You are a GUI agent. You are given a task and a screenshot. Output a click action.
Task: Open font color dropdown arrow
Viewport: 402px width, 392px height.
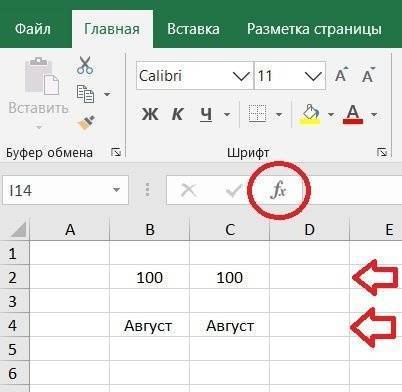[374, 115]
